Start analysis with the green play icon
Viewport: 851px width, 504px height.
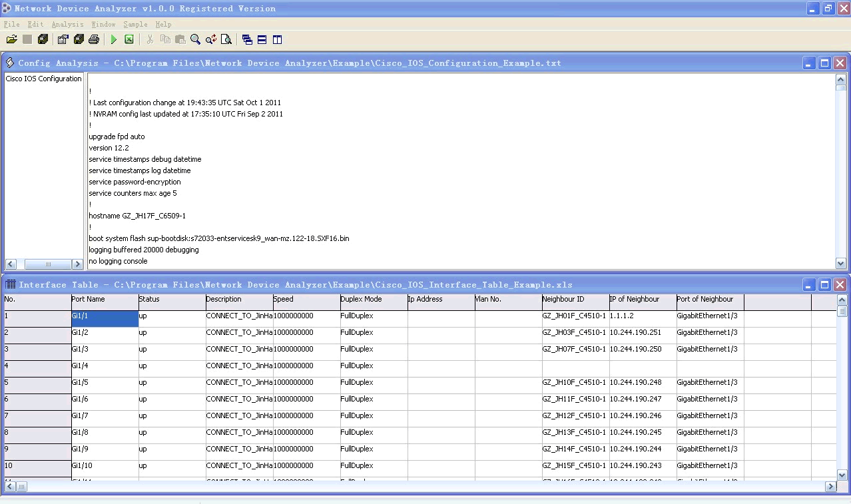pos(114,40)
